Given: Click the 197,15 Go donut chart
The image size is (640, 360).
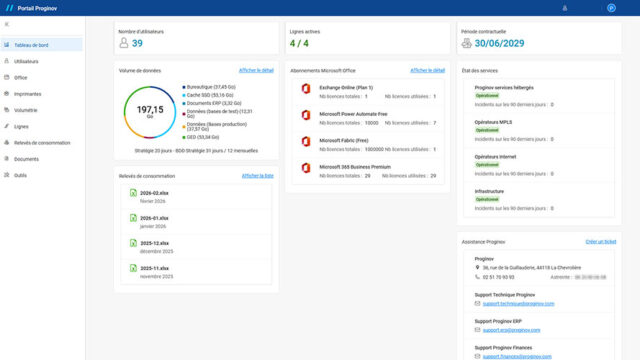Looking at the screenshot, I should (x=150, y=112).
